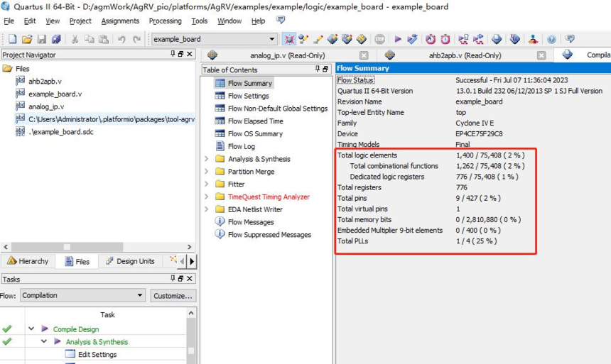Click the Customize... button
The height and width of the screenshot is (364, 611).
(x=173, y=295)
